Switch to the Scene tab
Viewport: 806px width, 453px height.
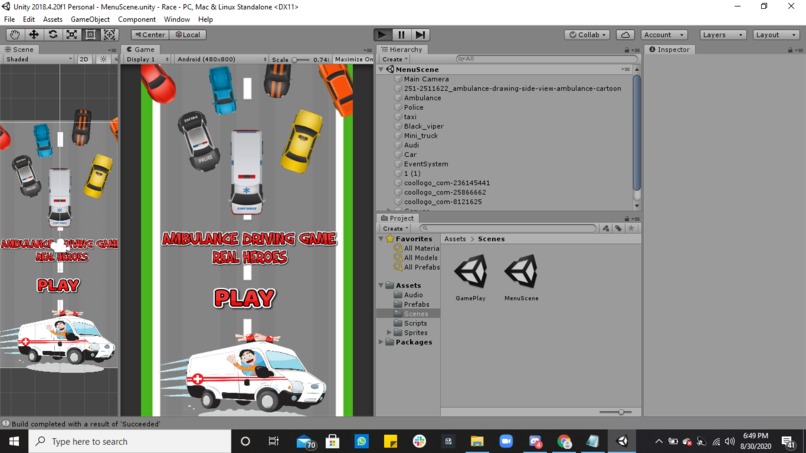pos(19,49)
